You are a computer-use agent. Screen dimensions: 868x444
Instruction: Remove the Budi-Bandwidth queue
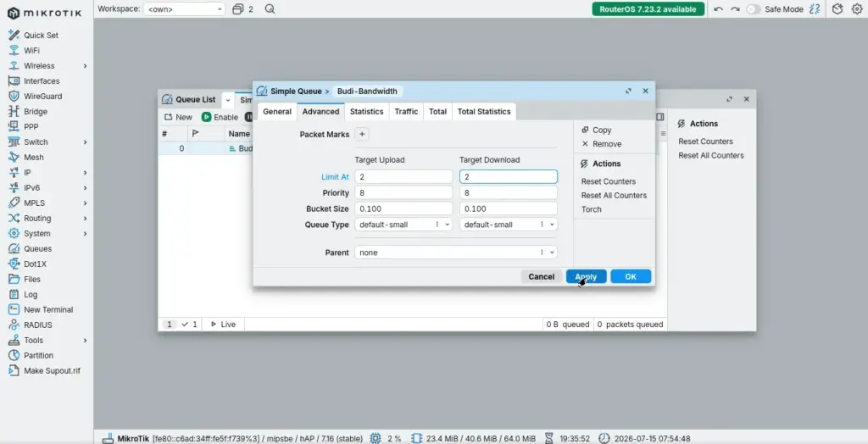[x=601, y=144]
